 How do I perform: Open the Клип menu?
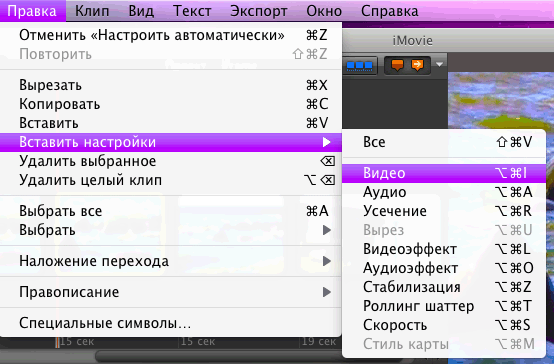click(92, 11)
